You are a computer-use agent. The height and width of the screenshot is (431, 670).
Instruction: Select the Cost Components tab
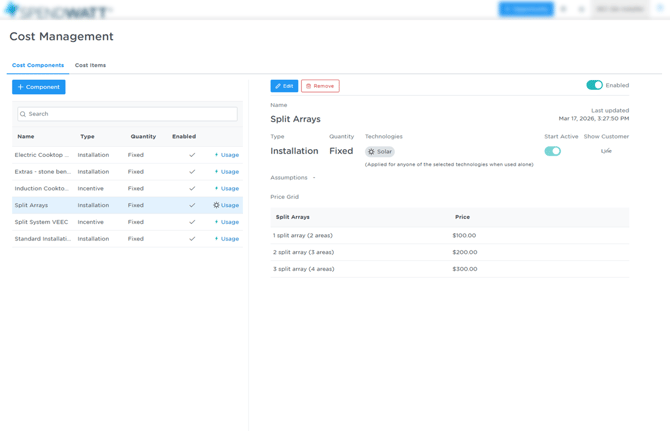(38, 65)
